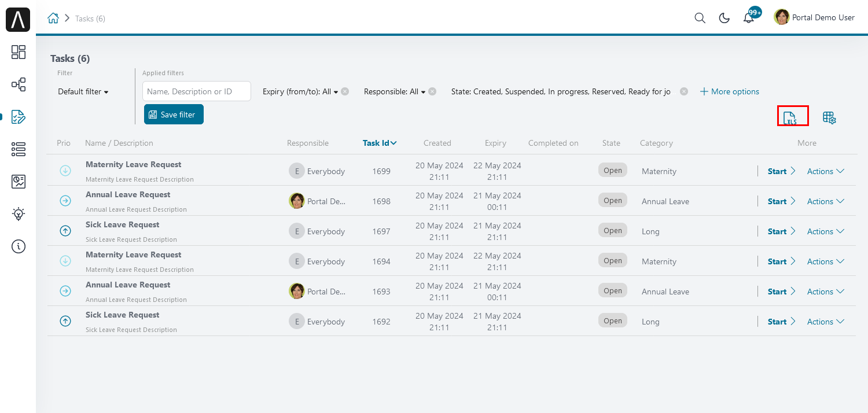The image size is (868, 413).
Task: Sort by Created column header
Action: coord(437,143)
